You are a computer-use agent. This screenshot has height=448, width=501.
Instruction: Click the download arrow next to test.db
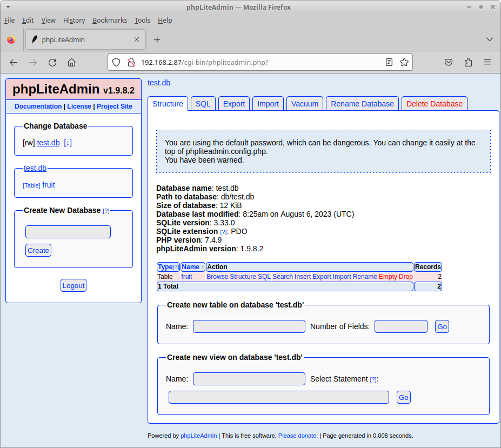pos(68,143)
